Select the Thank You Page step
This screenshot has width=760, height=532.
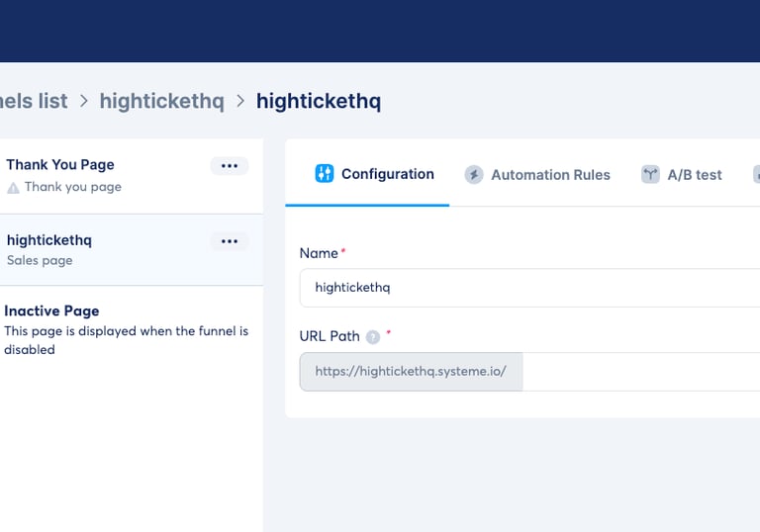(60, 165)
